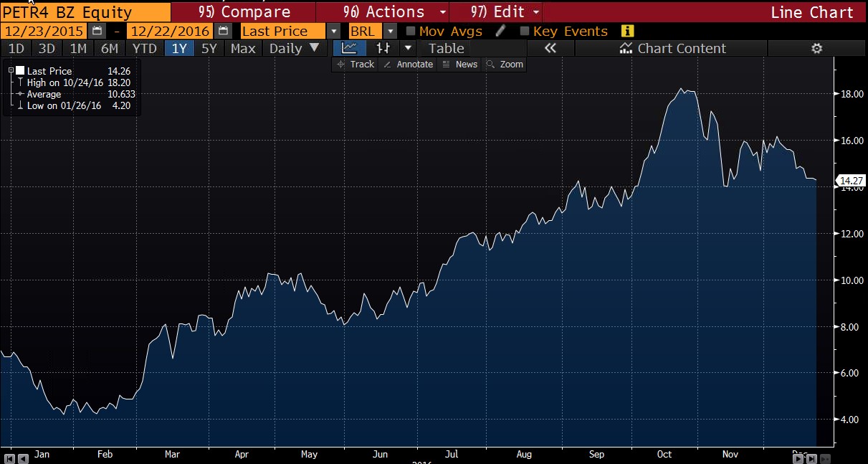Expand the Last Price field dropdown
Viewport: 868px width, 464px height.
click(333, 31)
